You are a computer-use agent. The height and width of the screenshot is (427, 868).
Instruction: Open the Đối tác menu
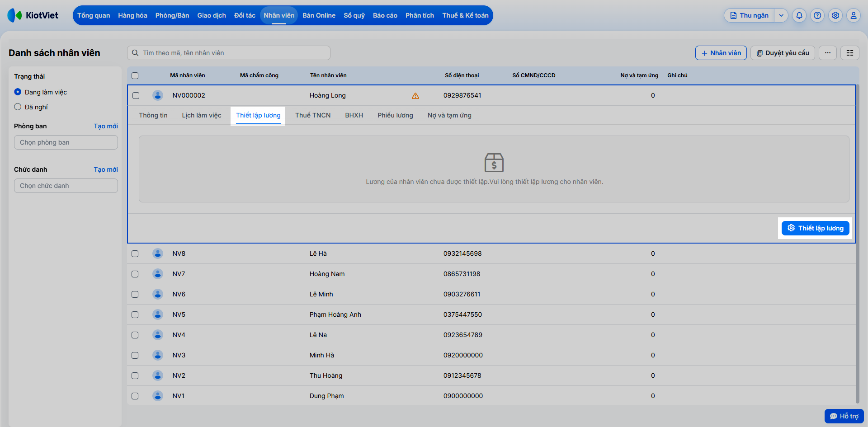tap(245, 15)
